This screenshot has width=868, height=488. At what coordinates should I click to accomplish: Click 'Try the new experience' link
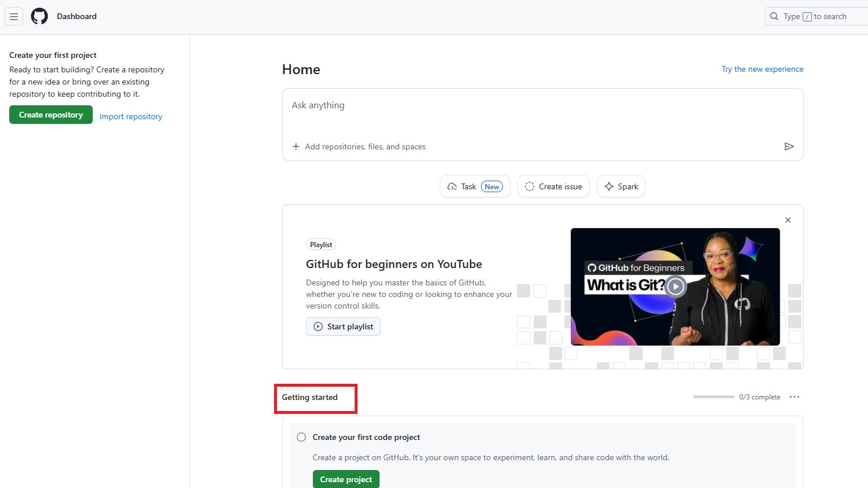(x=763, y=69)
